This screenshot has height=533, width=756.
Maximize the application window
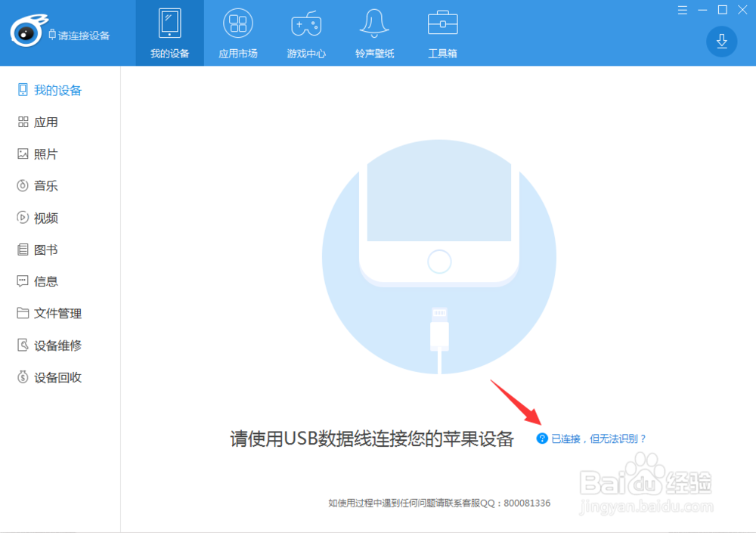[722, 10]
